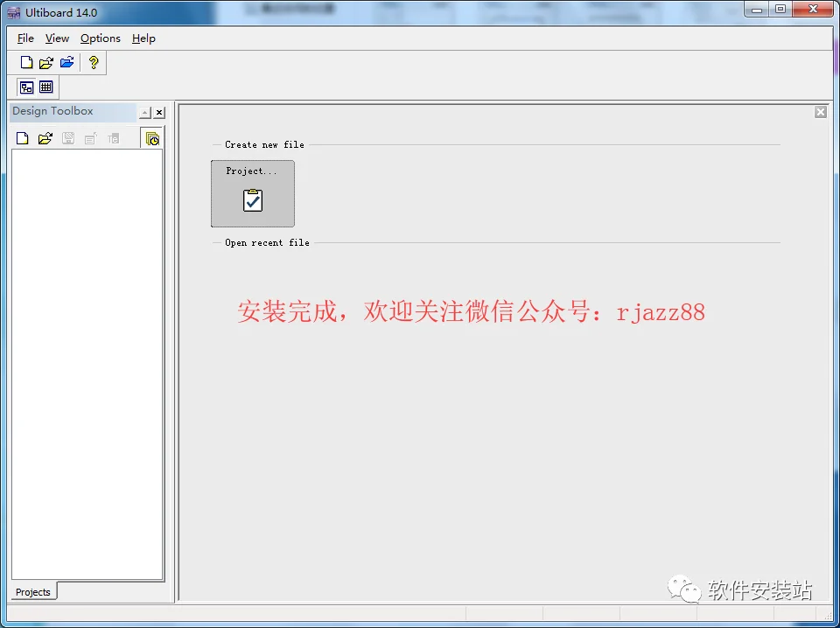Image resolution: width=840 pixels, height=628 pixels.
Task: Switch to the Projects tab
Action: click(33, 592)
